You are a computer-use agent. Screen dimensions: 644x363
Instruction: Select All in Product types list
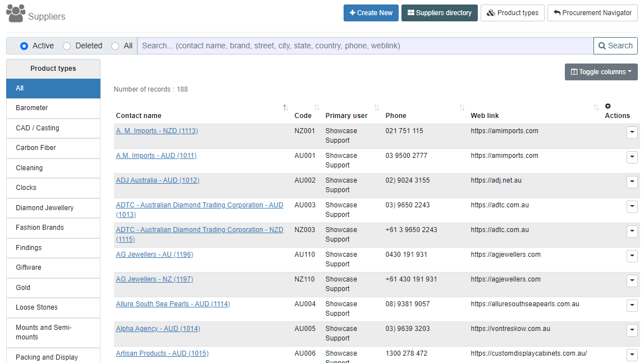[53, 88]
